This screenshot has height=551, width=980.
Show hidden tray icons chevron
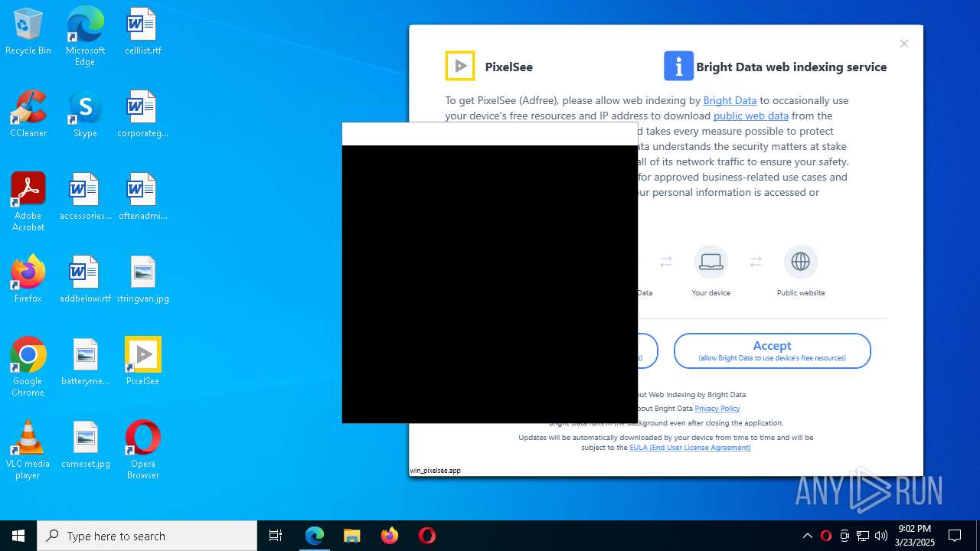[x=807, y=536]
